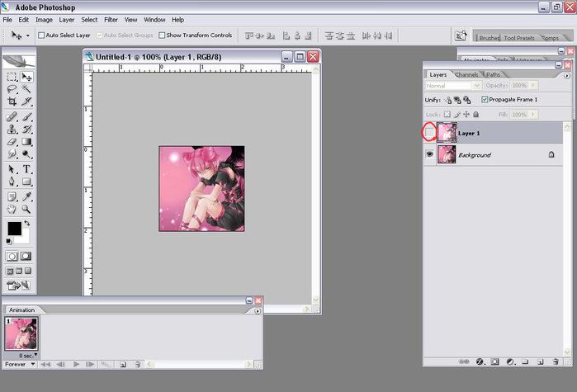This screenshot has height=392, width=577.
Task: Select the Slice tool
Action: click(26, 102)
